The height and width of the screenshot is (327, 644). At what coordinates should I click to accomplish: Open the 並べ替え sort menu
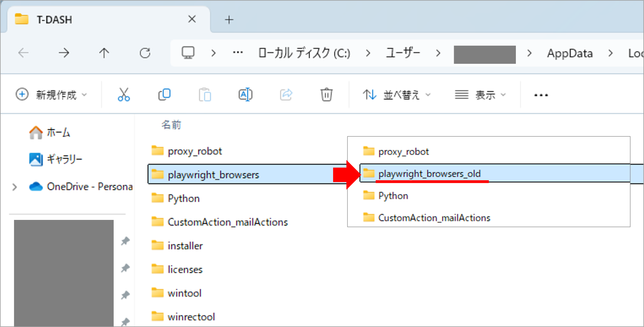396,95
